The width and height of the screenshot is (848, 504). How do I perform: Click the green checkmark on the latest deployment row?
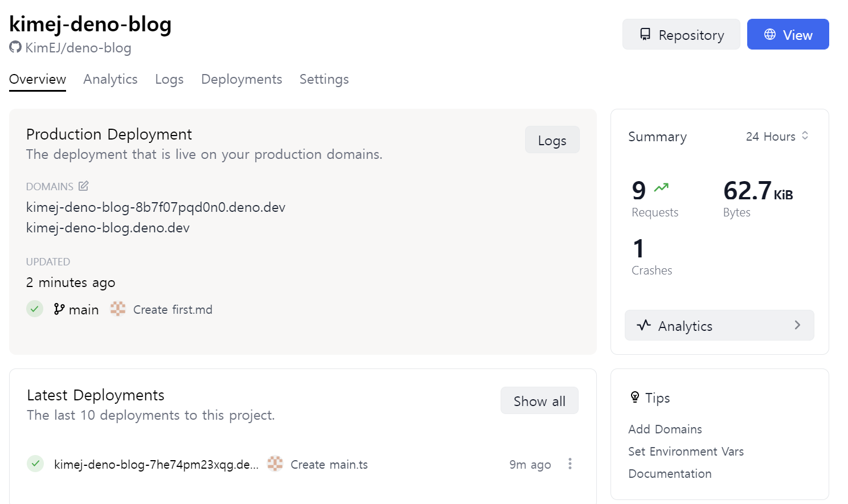click(35, 464)
